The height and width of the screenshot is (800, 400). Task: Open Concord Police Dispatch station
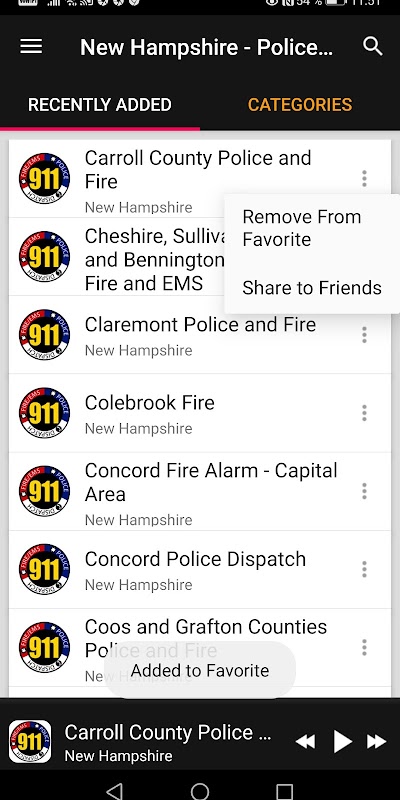tap(200, 569)
